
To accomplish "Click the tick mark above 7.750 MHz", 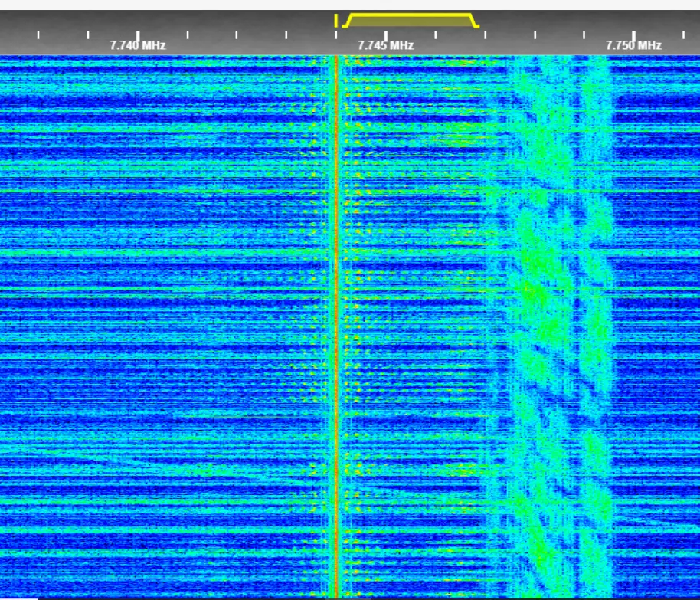I will point(633,34).
